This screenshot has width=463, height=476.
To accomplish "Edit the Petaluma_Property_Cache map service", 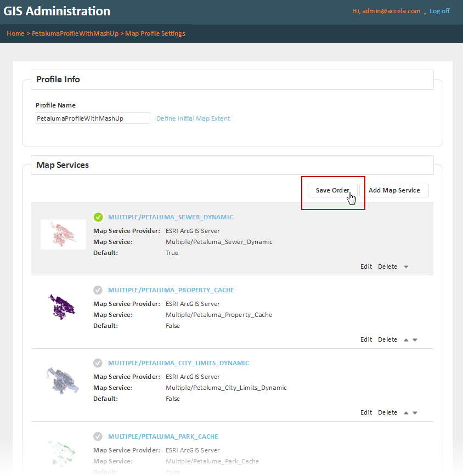I will tap(366, 340).
